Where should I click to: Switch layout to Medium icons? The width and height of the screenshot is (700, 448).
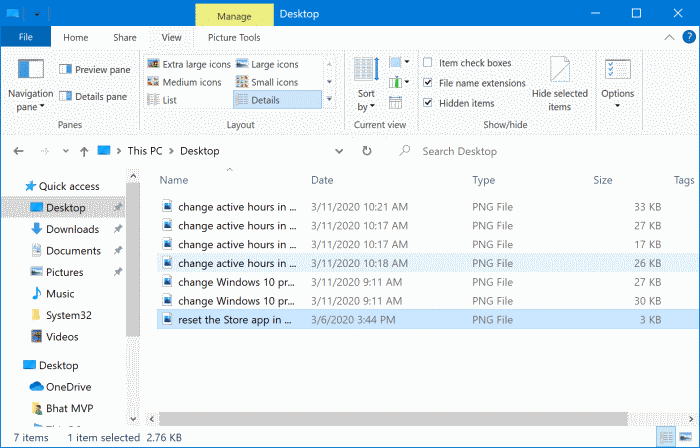pyautogui.click(x=184, y=82)
